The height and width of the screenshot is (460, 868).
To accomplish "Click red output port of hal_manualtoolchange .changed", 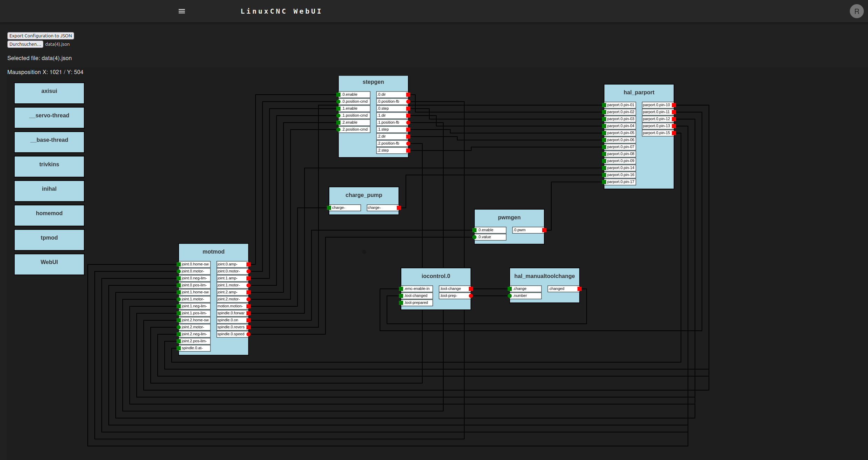I will 579,289.
